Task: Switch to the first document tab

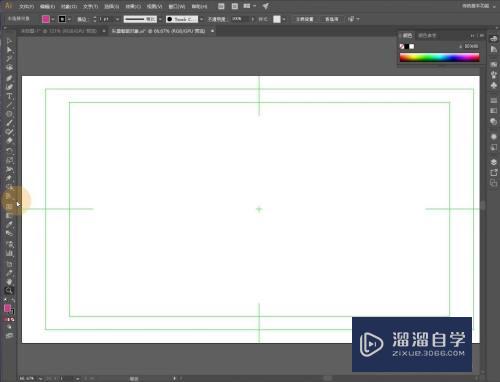Action: pos(59,31)
